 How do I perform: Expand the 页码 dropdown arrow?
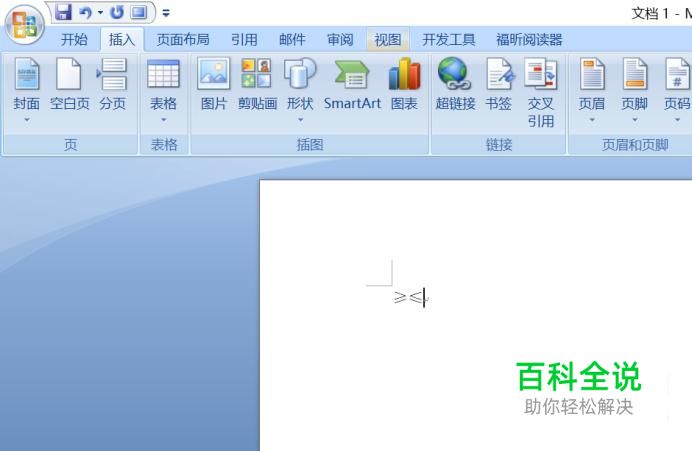coord(677,120)
